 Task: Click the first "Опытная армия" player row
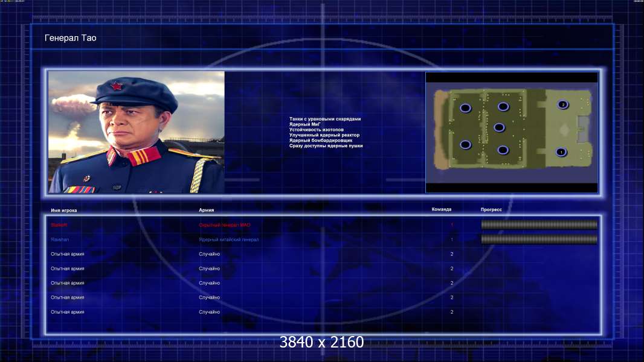tap(67, 254)
